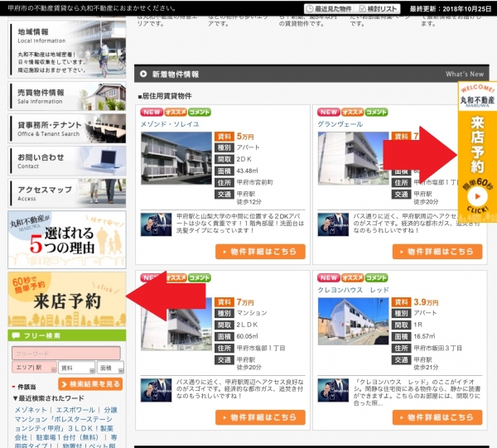Open the お問い合わせ Contact banner

click(67, 161)
